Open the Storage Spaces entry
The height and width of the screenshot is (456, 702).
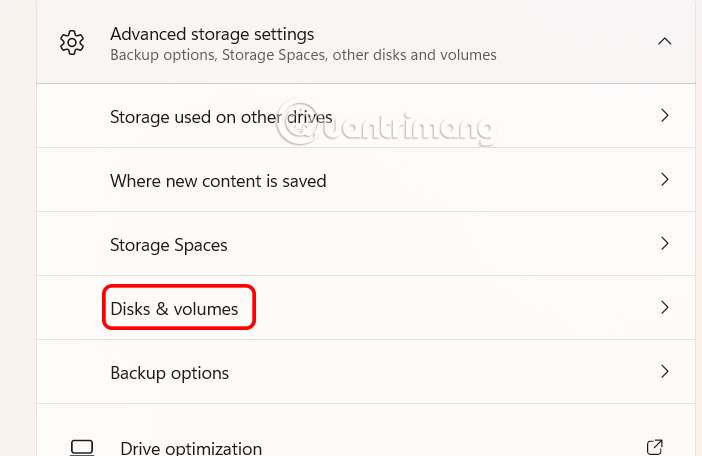[x=169, y=244]
